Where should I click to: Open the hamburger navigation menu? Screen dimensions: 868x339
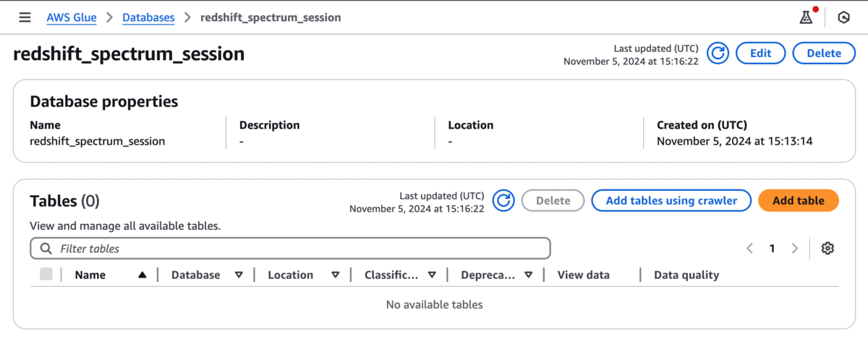(x=25, y=17)
